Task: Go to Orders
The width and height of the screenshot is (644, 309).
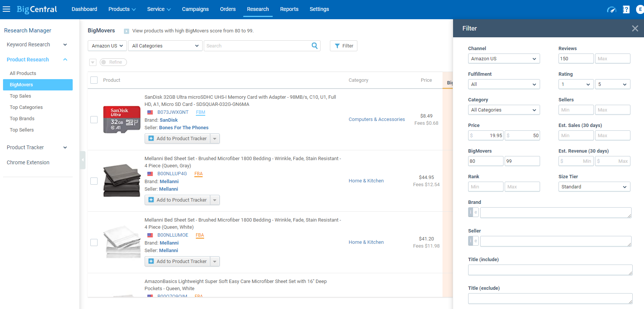Action: 228,9
